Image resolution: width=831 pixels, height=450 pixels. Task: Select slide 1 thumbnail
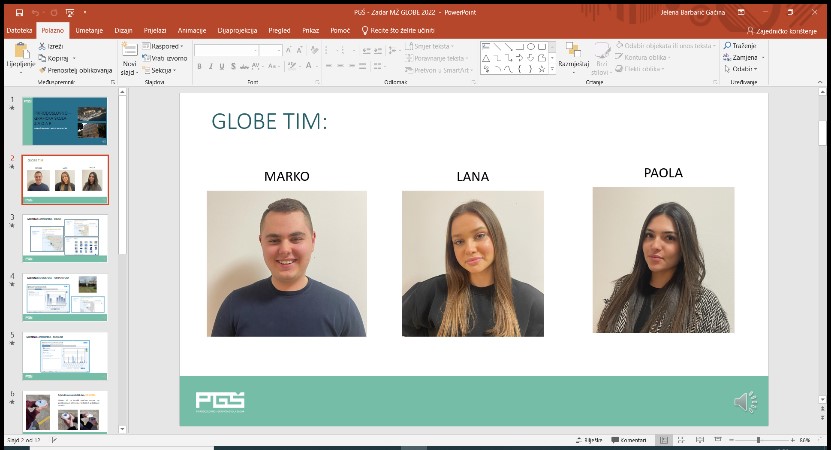[x=65, y=121]
